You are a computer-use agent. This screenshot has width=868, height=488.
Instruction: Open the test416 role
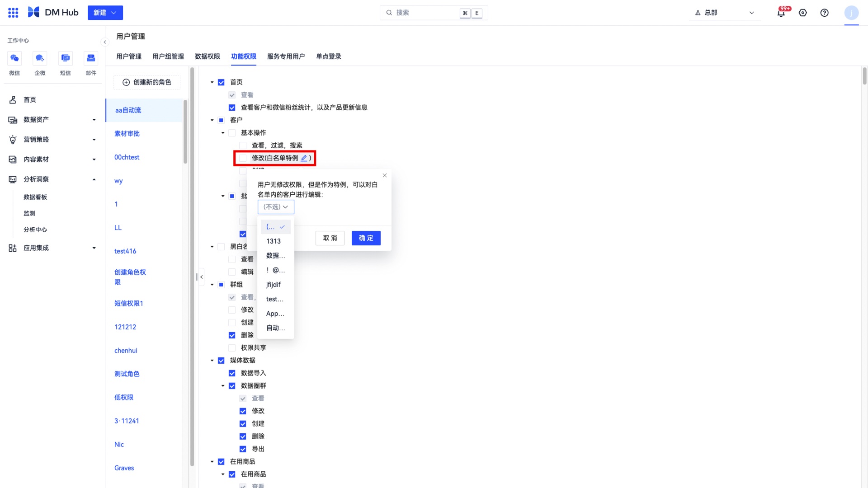(125, 251)
